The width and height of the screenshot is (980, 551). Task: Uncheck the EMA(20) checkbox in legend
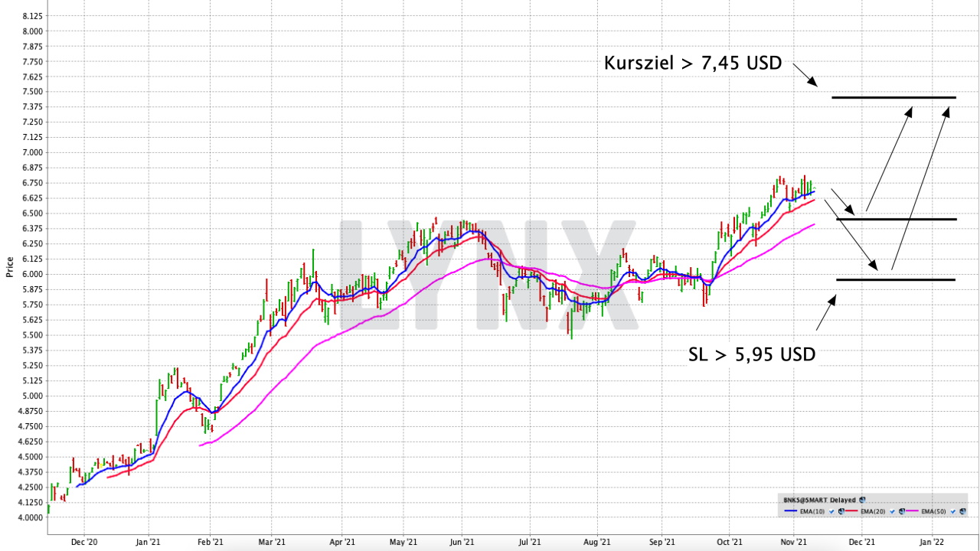click(x=892, y=511)
